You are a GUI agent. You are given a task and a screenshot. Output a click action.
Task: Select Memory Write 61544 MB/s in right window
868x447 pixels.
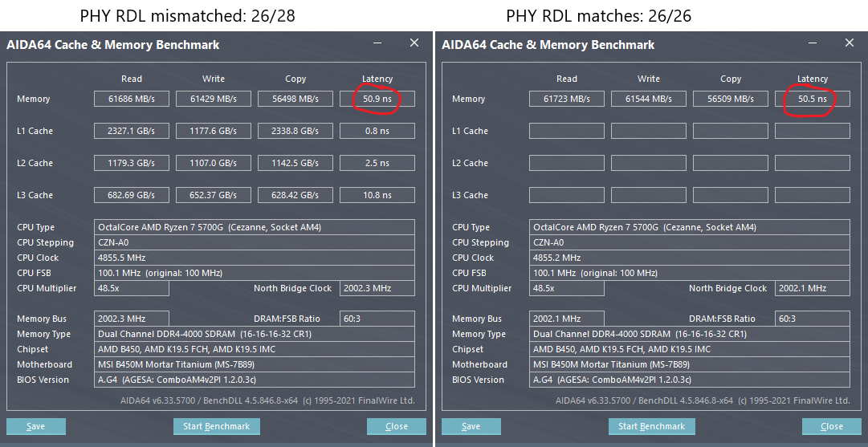coord(648,99)
